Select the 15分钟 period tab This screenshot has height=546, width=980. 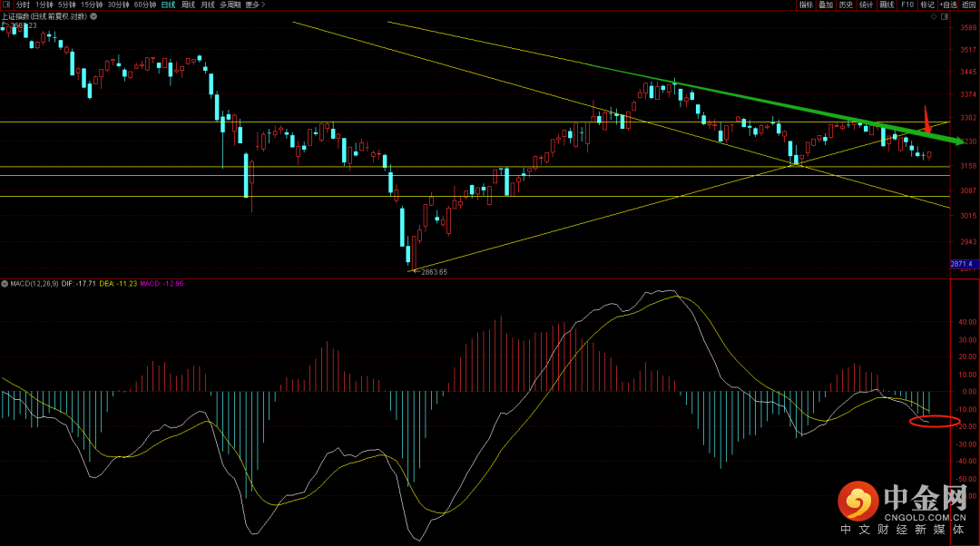[92, 5]
